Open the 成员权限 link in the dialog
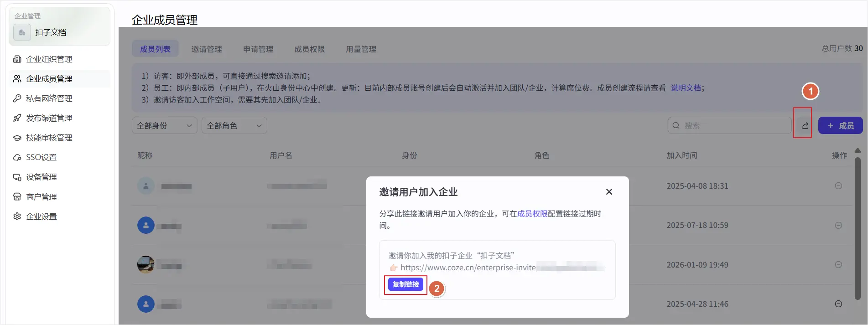 pos(532,214)
